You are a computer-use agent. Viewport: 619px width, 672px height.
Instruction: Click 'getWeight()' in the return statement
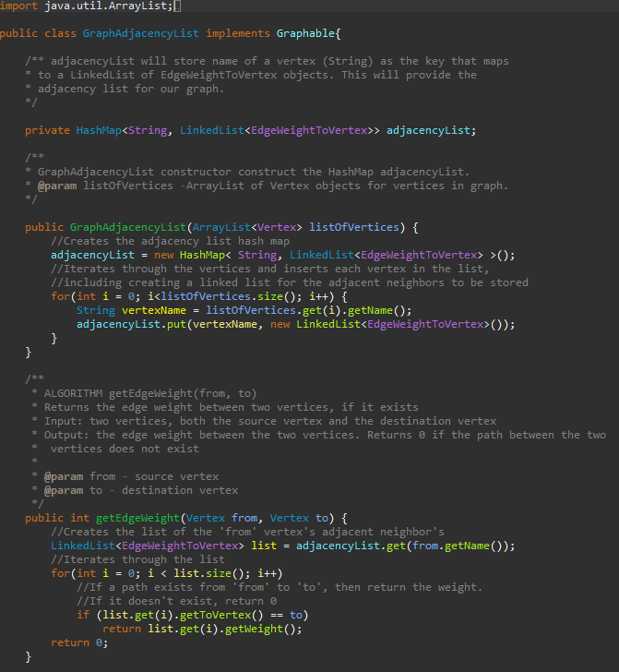260,630
